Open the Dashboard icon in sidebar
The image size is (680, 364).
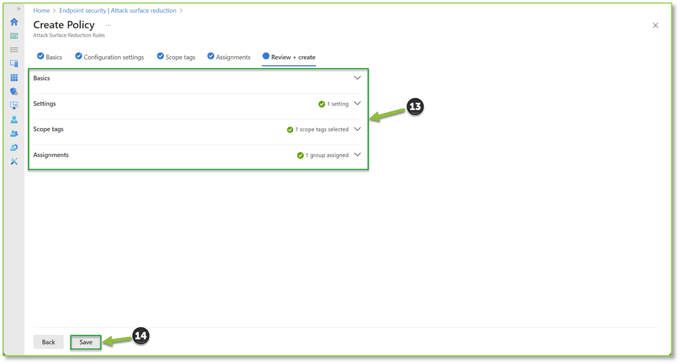(14, 36)
